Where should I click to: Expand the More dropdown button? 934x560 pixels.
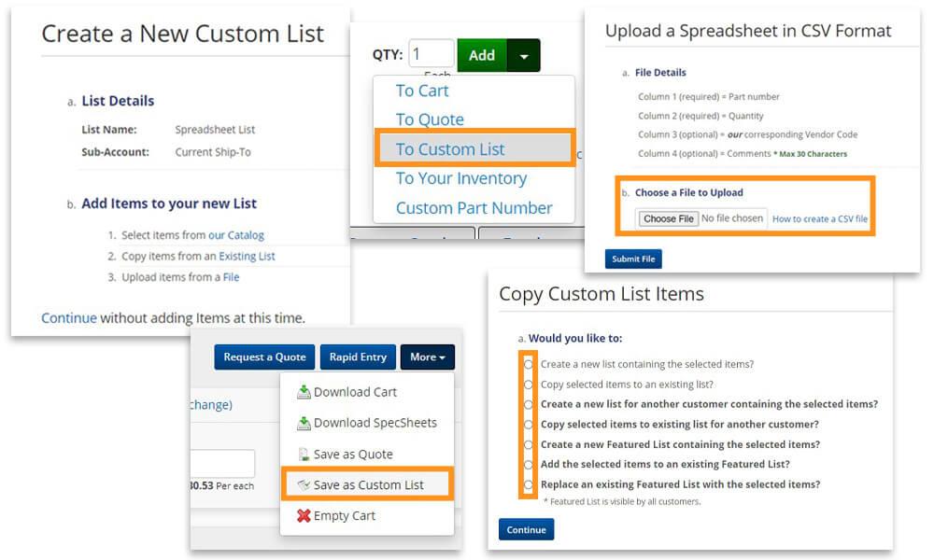pyautogui.click(x=428, y=357)
